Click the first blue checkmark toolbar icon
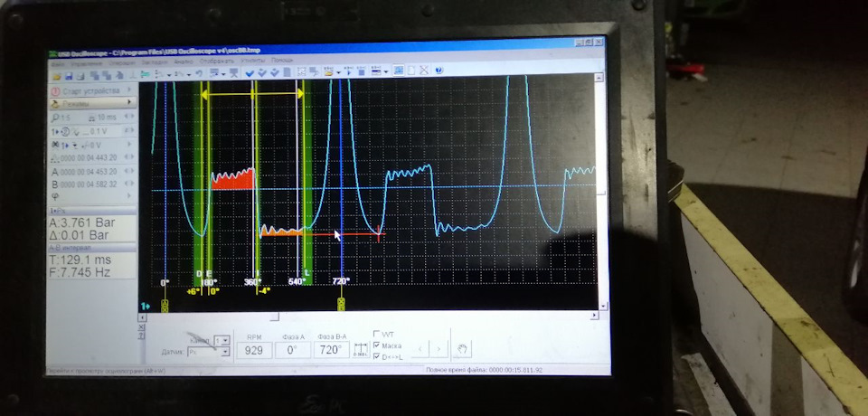868x416 pixels. tap(250, 72)
